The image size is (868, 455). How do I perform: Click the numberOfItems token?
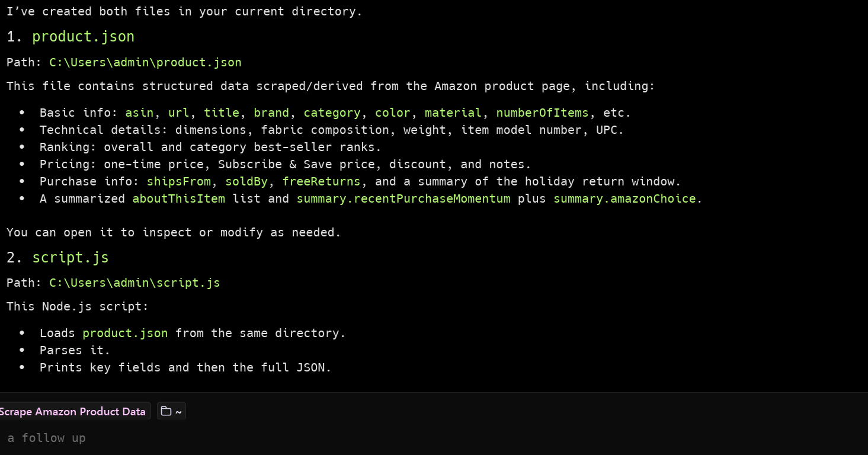542,113
